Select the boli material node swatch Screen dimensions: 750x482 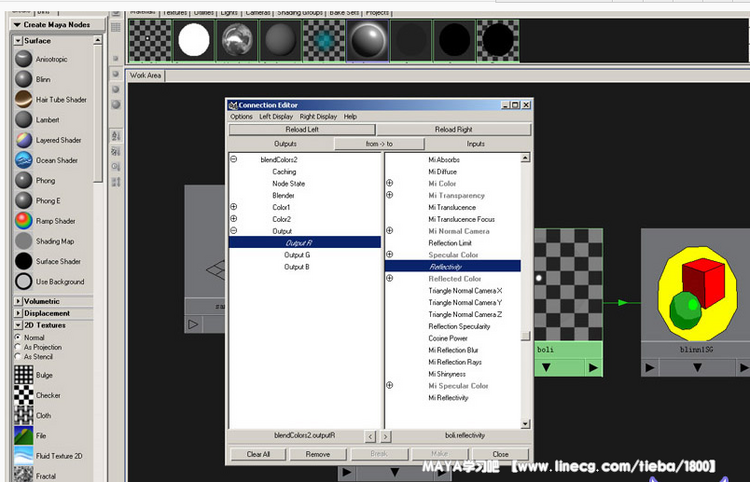(569, 285)
